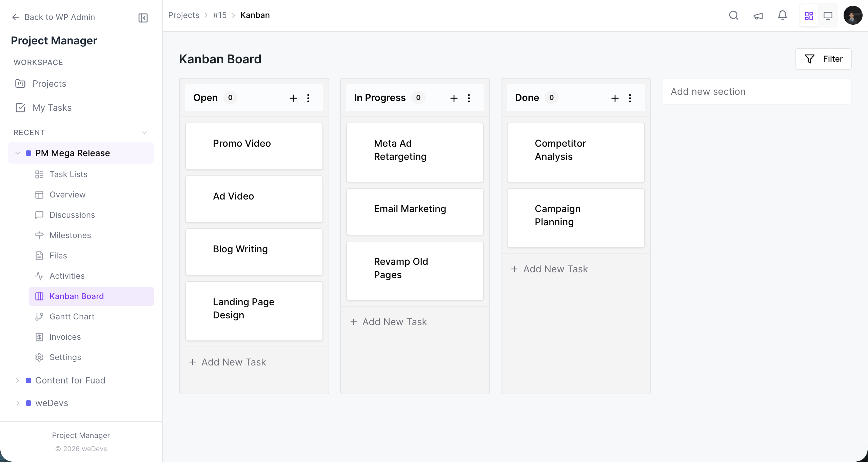
Task: Collapse the PM Mega Release project
Action: tap(17, 153)
